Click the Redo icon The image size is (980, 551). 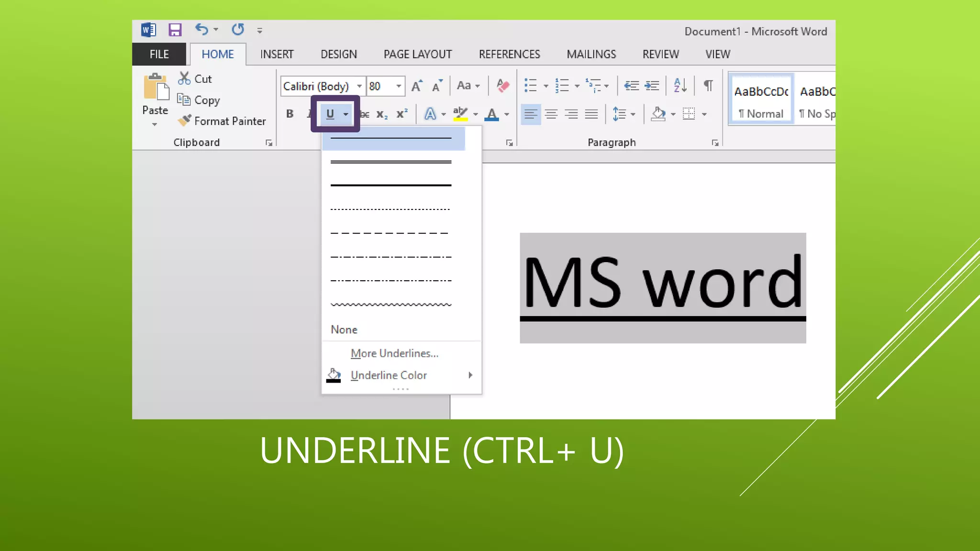(238, 30)
